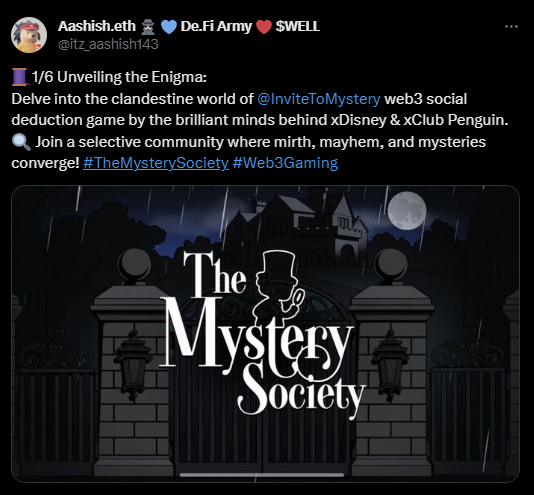This screenshot has width=534, height=495.
Task: Click the Aashish.eth display name
Action: (x=97, y=26)
